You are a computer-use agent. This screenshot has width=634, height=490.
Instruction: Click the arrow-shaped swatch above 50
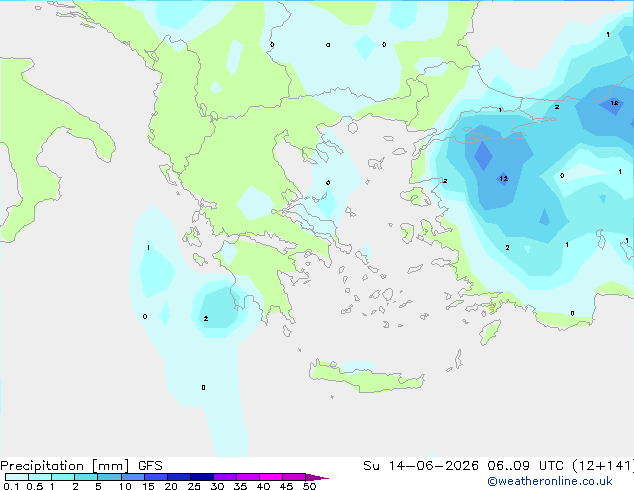tap(317, 477)
